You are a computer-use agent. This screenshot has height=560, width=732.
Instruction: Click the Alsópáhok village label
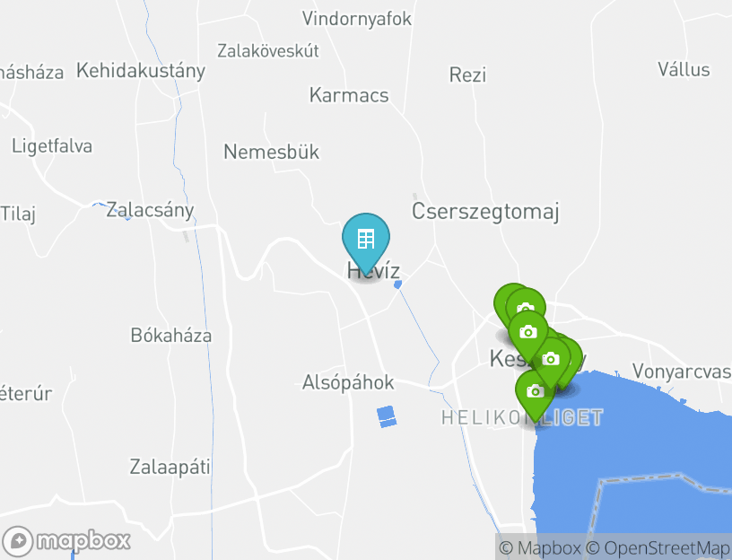click(x=348, y=382)
